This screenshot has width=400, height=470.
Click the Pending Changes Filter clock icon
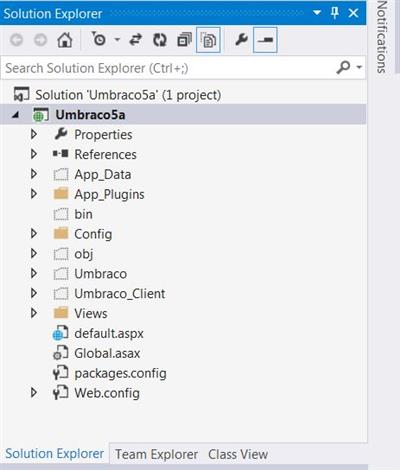pos(98,39)
